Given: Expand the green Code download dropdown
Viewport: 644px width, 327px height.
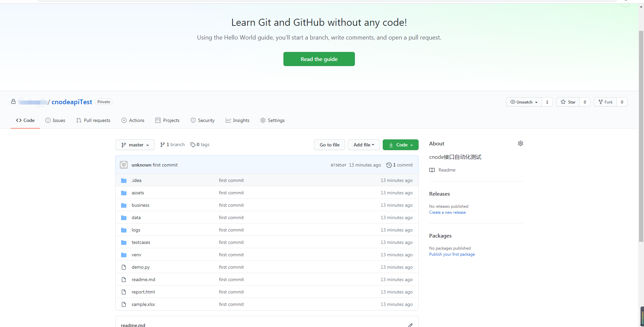Looking at the screenshot, I should pyautogui.click(x=400, y=145).
